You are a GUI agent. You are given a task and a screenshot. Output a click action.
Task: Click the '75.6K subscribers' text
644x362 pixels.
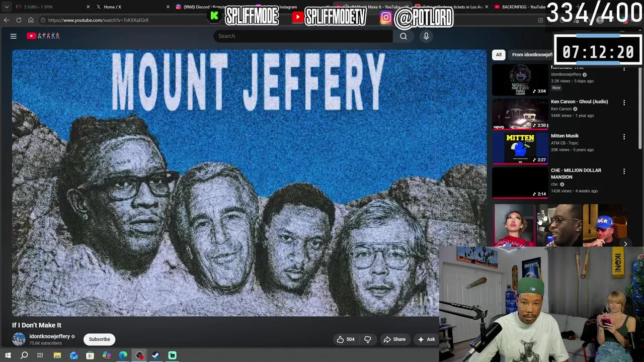click(45, 343)
